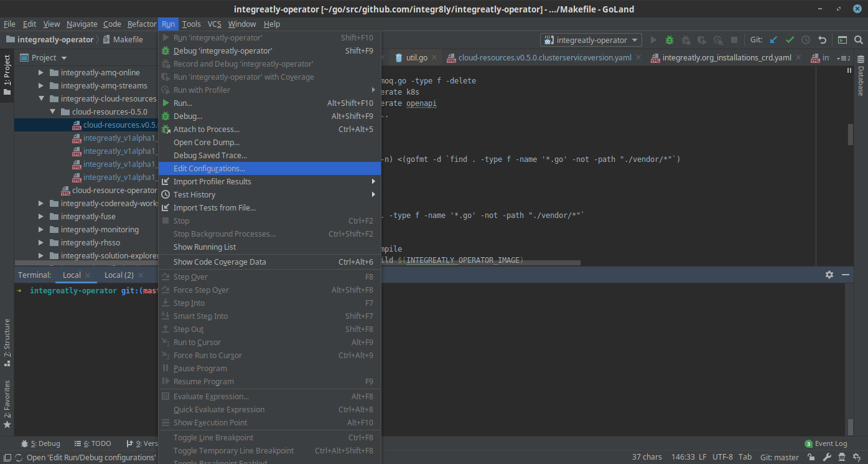Switch to Local (2) terminal tab

point(119,275)
